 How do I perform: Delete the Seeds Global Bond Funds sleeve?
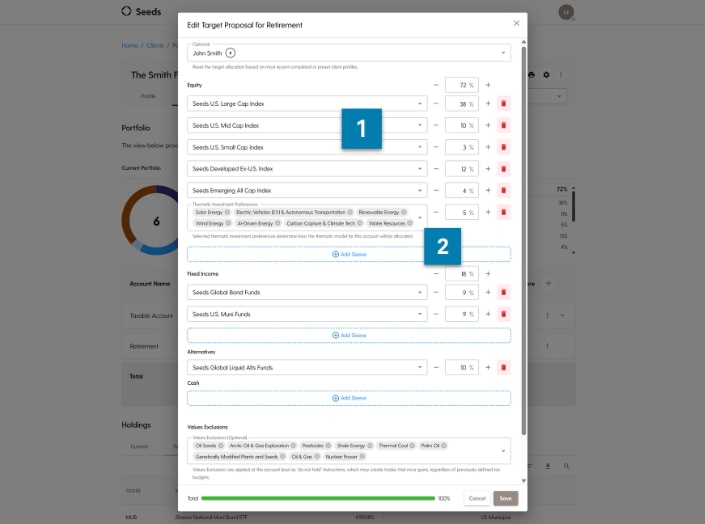click(x=503, y=292)
